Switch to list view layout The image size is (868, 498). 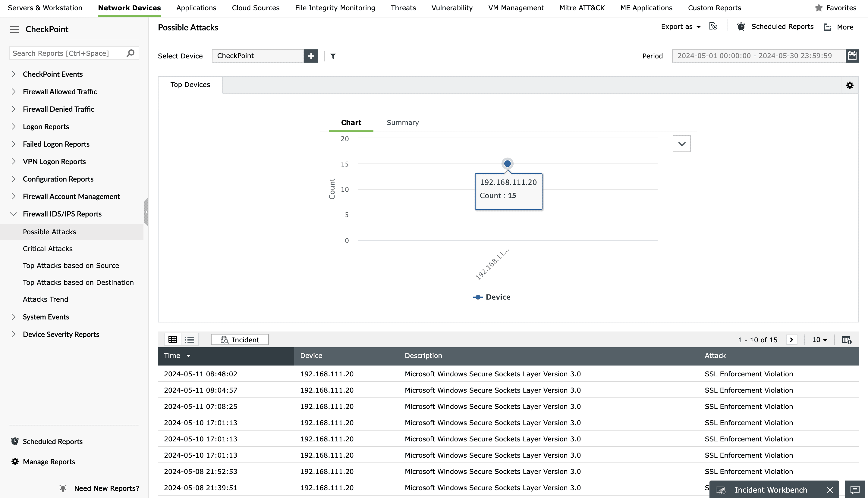(189, 340)
